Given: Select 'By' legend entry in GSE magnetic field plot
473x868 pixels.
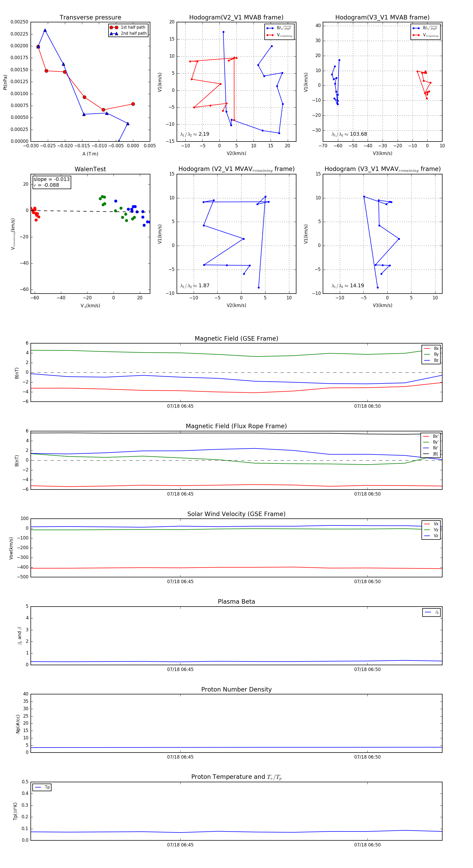Looking at the screenshot, I should (431, 354).
